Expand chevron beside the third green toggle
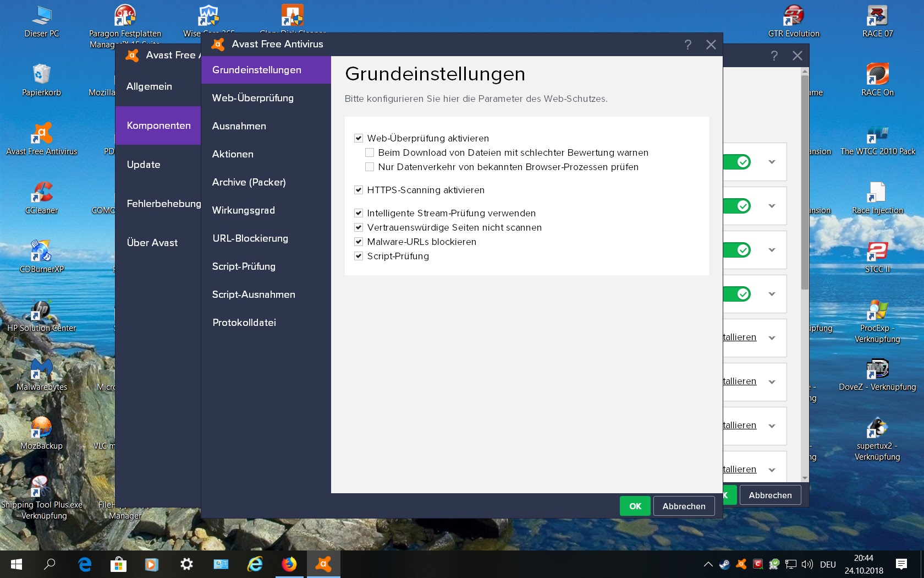924x578 pixels. tap(772, 250)
